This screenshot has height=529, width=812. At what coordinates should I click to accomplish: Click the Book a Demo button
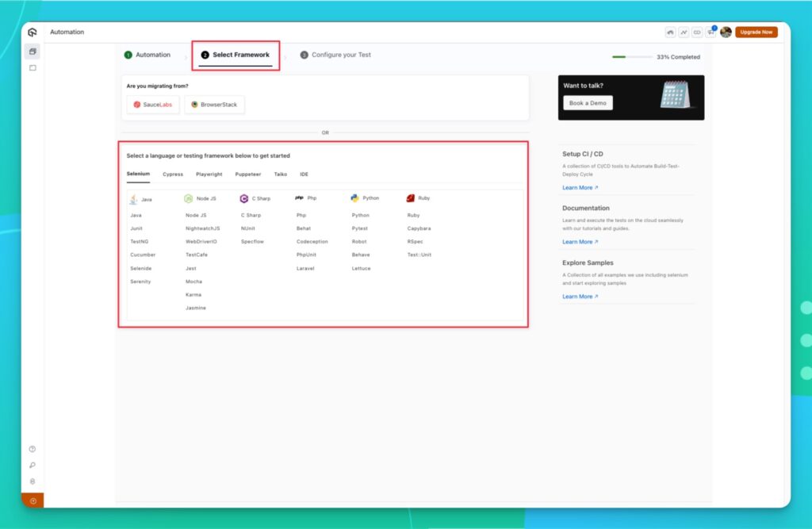coord(588,102)
